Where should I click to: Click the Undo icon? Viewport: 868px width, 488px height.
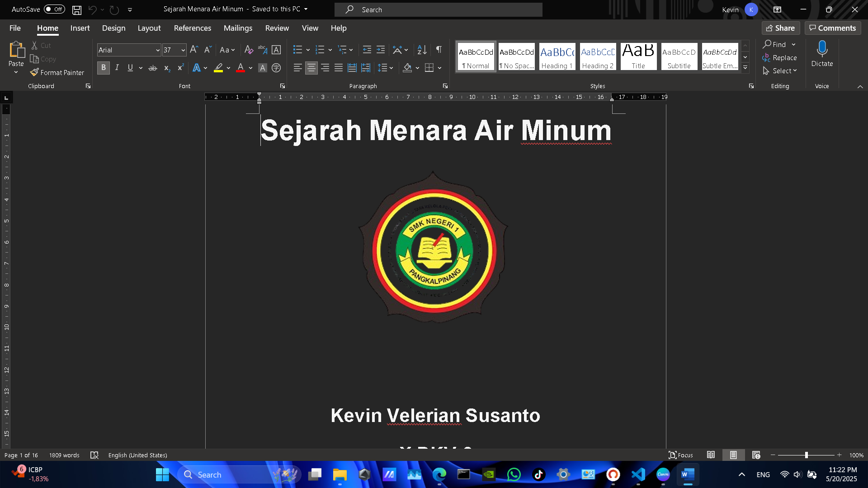[92, 9]
